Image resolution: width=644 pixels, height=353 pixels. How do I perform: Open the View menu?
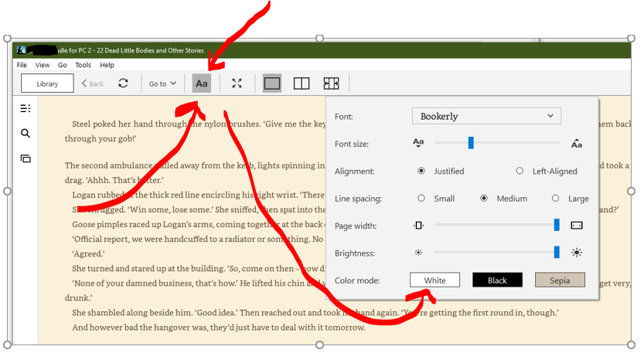click(x=43, y=65)
